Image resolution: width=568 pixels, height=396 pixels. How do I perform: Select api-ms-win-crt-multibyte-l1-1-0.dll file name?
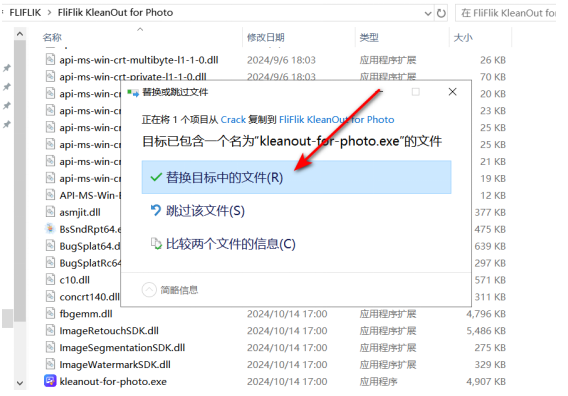139,60
